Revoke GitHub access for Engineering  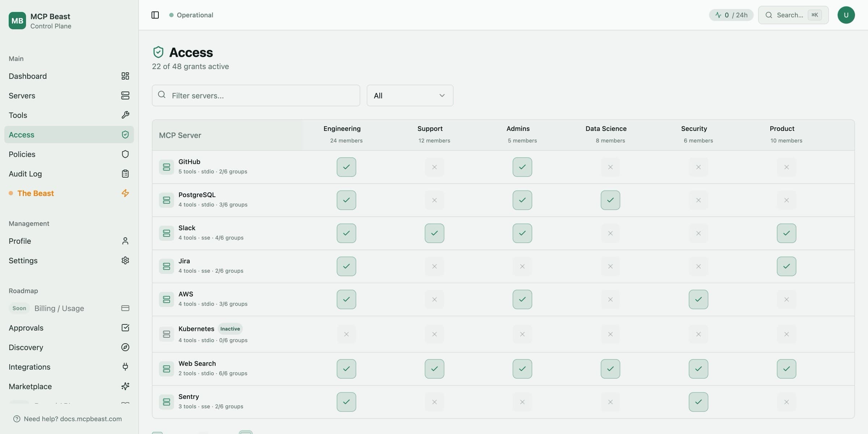pyautogui.click(x=346, y=167)
